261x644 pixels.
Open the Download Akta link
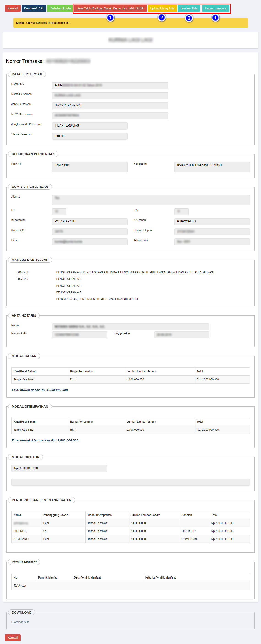click(20, 622)
